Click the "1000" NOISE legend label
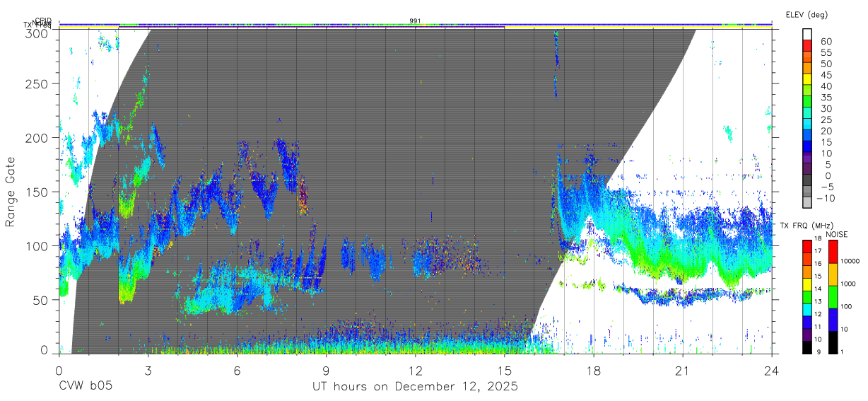868x401 pixels. [848, 284]
